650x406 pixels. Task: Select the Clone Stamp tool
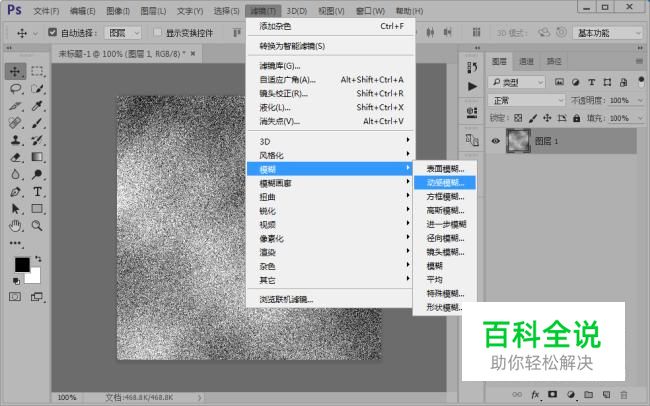click(x=15, y=140)
